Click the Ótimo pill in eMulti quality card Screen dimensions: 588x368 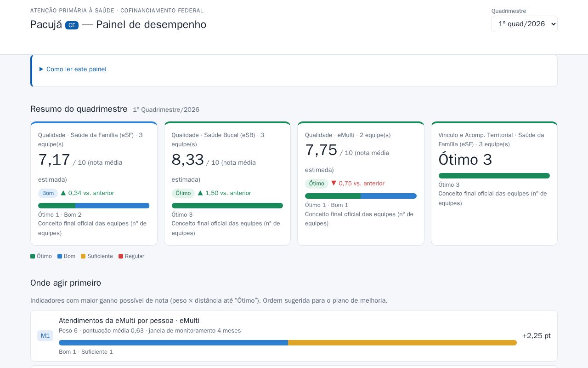click(x=317, y=184)
